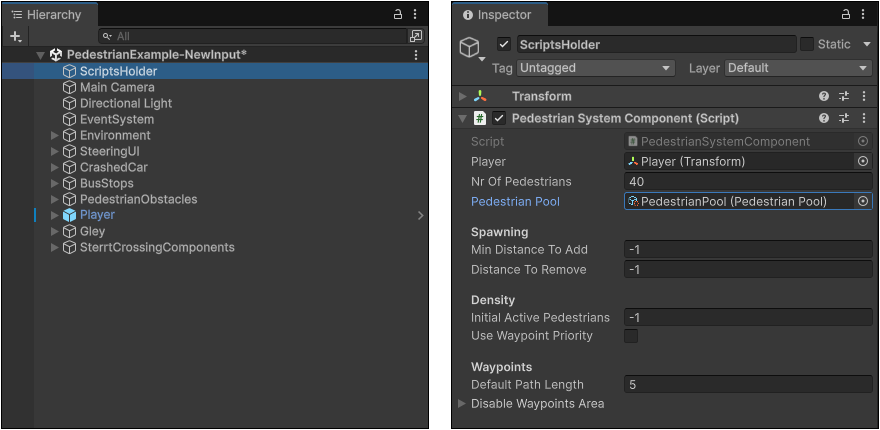Click the Environment cube icon
The image size is (880, 430).
pyautogui.click(x=69, y=135)
